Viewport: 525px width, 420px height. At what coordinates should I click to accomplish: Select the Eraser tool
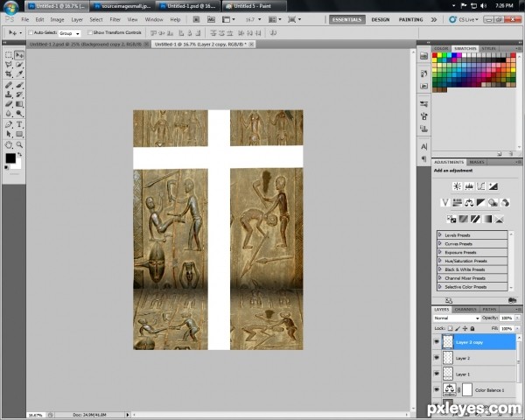click(x=9, y=104)
